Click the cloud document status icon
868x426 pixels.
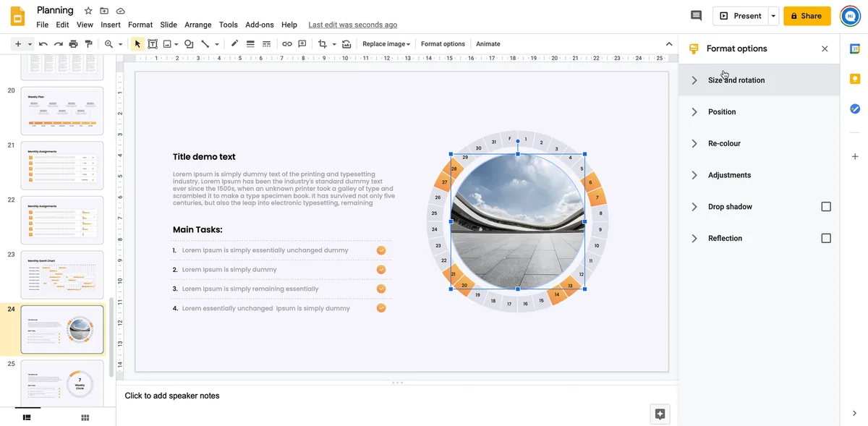pos(120,11)
